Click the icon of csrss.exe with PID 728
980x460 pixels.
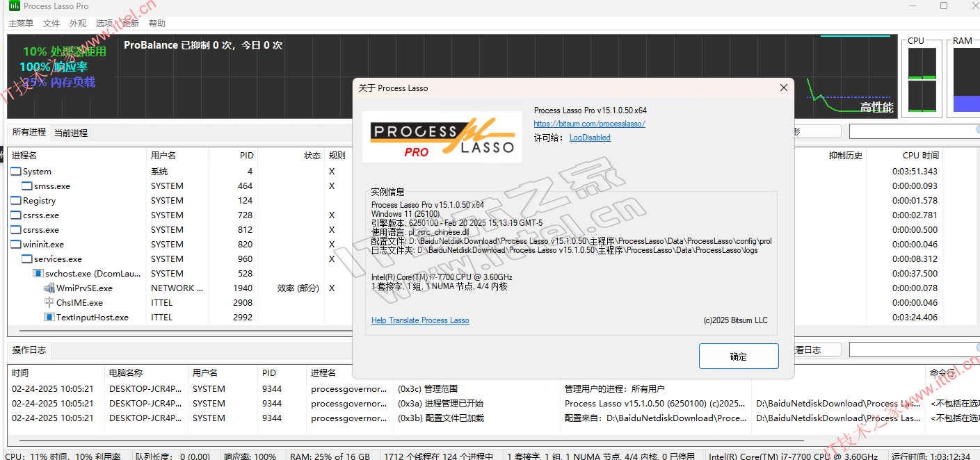[16, 215]
